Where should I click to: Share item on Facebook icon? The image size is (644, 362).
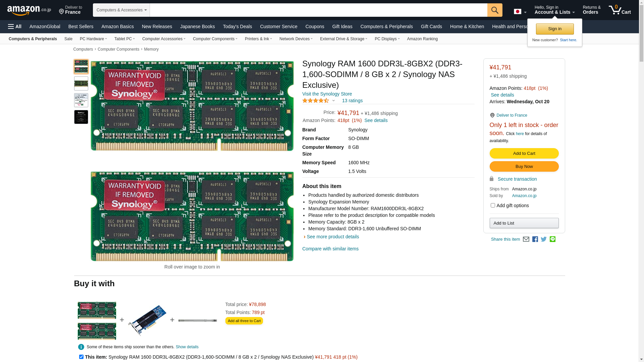[535, 239]
